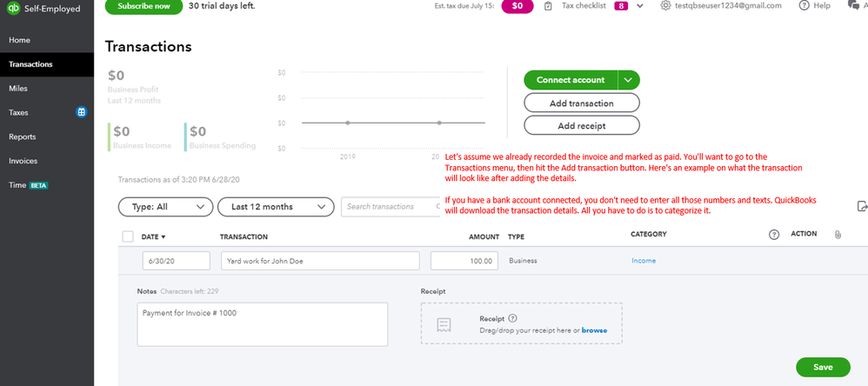This screenshot has height=386, width=868.
Task: Click the blue badge icon beside Taxes
Action: coord(81,112)
